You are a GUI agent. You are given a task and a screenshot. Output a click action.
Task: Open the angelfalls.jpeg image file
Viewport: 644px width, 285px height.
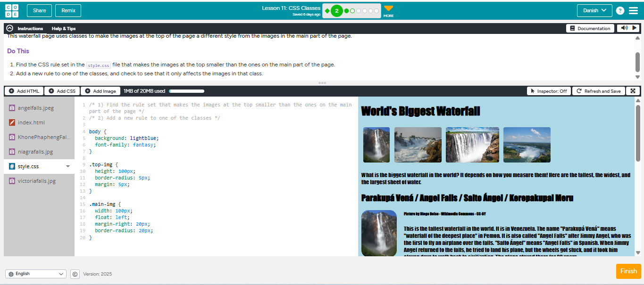point(35,108)
